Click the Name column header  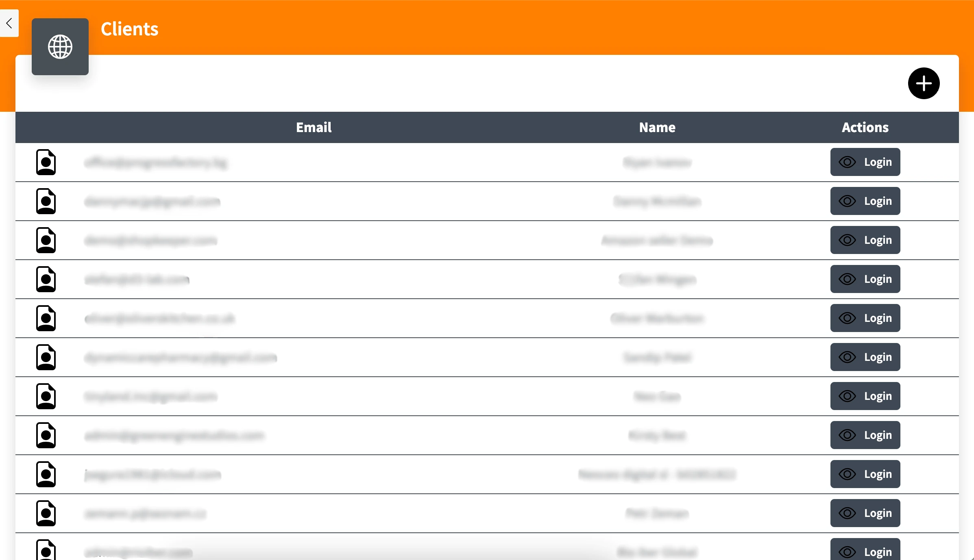[x=657, y=127]
